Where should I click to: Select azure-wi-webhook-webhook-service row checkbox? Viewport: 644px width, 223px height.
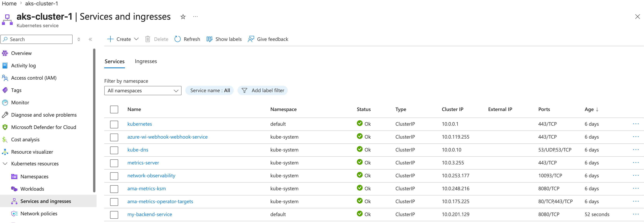click(114, 137)
